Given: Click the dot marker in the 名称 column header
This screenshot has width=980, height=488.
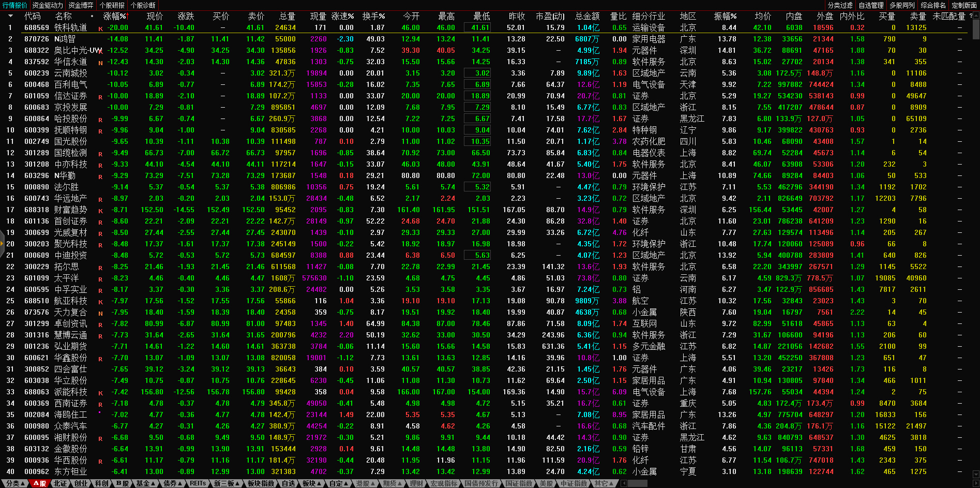Looking at the screenshot, I should click(x=92, y=16).
